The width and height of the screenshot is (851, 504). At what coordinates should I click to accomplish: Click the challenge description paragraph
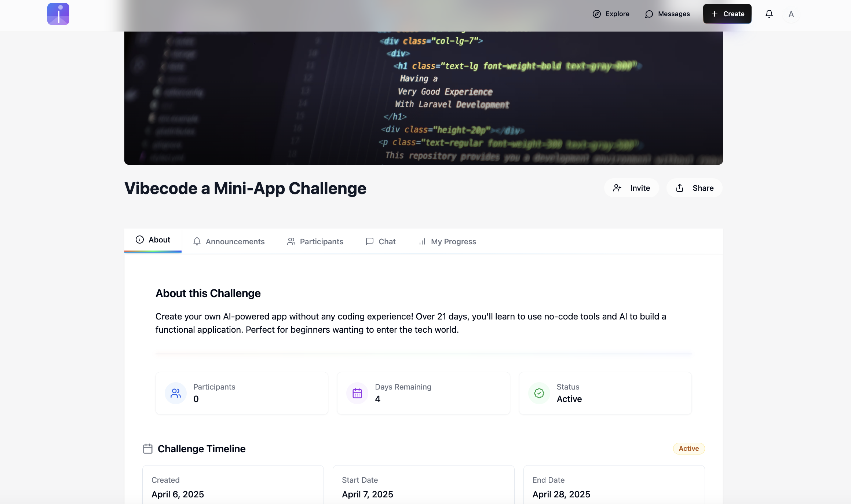point(411,323)
